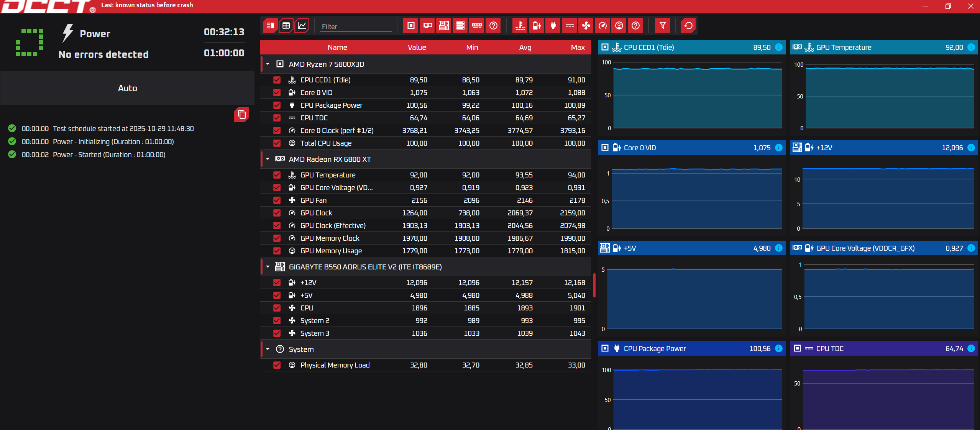The image size is (980, 430).
Task: Uncheck the Physical Memory Load checkbox
Action: [277, 365]
